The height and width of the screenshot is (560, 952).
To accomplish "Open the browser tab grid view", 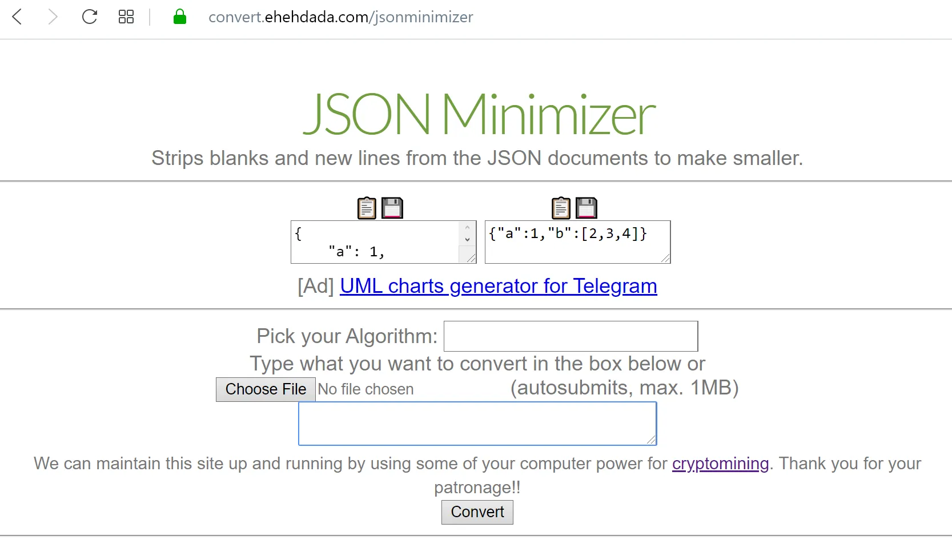I will click(x=126, y=17).
